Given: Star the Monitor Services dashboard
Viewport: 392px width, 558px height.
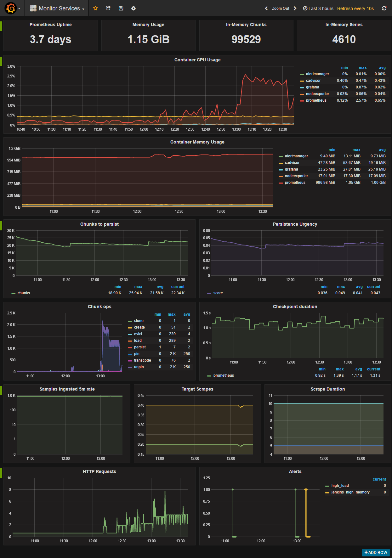Looking at the screenshot, I should click(95, 8).
